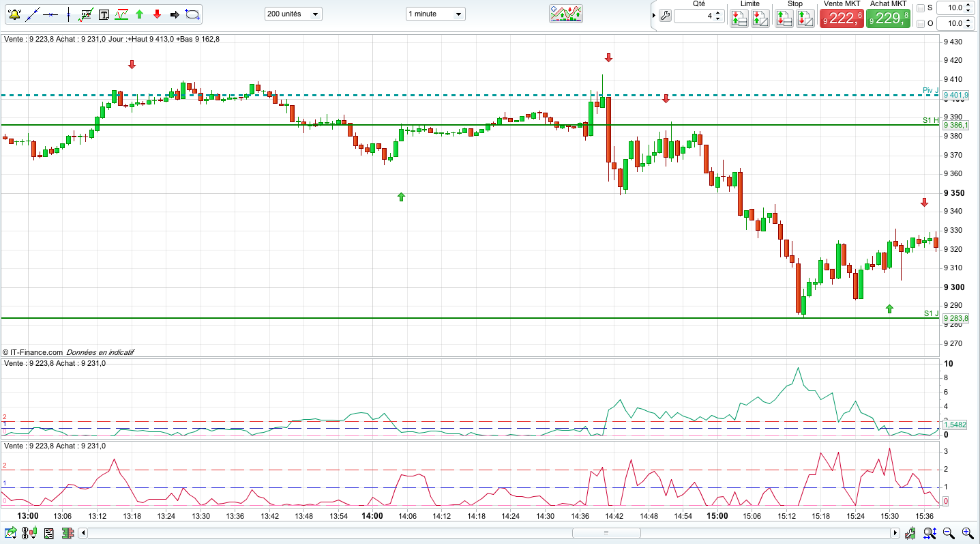Click the Qté quantity input field
The height and width of the screenshot is (544, 980).
pyautogui.click(x=694, y=16)
